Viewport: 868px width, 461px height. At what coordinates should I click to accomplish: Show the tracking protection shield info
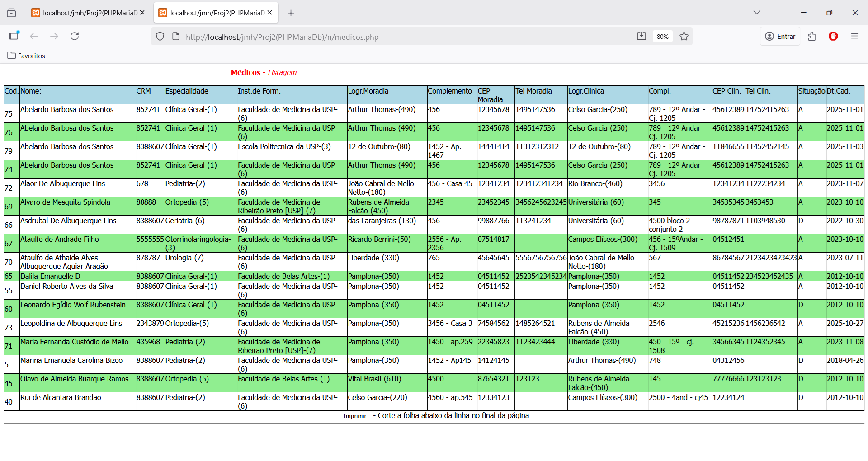coord(160,37)
